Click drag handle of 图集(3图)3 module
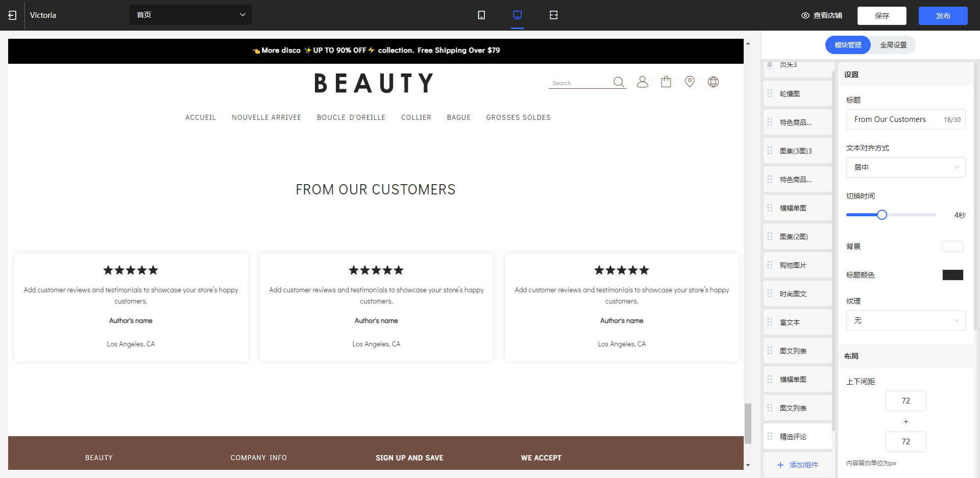980x478 pixels. click(x=770, y=151)
